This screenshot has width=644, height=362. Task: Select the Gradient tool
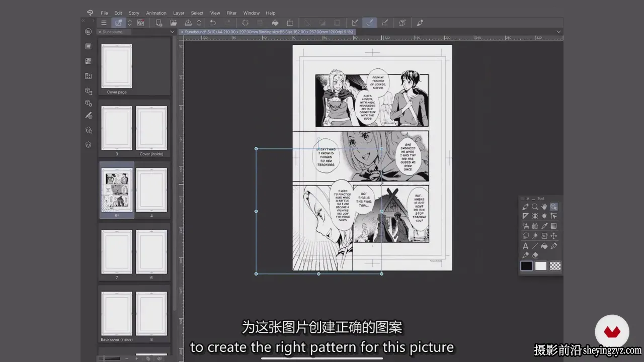[x=554, y=226]
